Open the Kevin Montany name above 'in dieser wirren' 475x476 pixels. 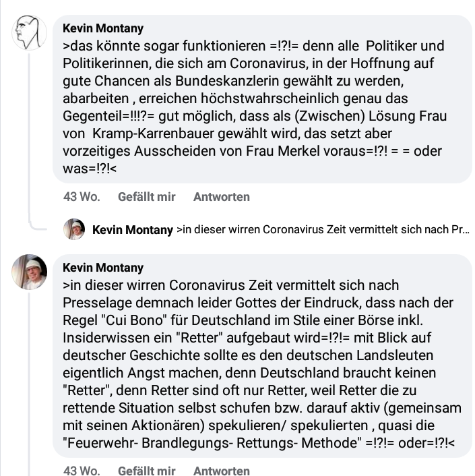[103, 268]
